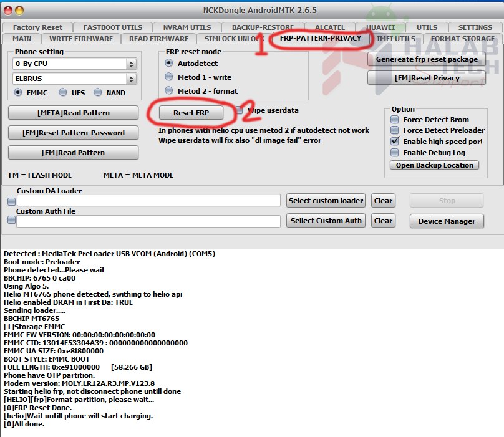Click Sellect Custom Auth button
The image size is (504, 437).
[326, 221]
